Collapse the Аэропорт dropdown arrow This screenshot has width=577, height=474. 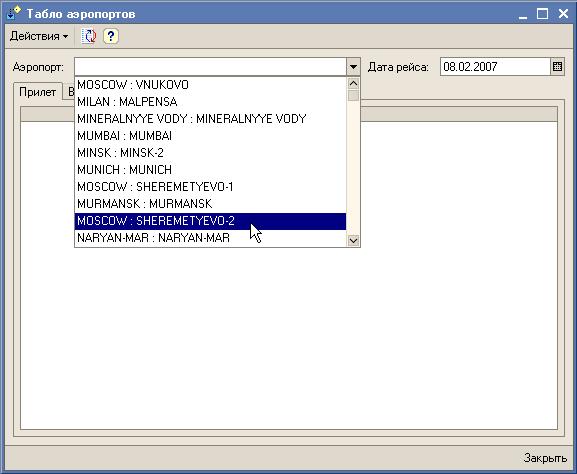point(353,67)
